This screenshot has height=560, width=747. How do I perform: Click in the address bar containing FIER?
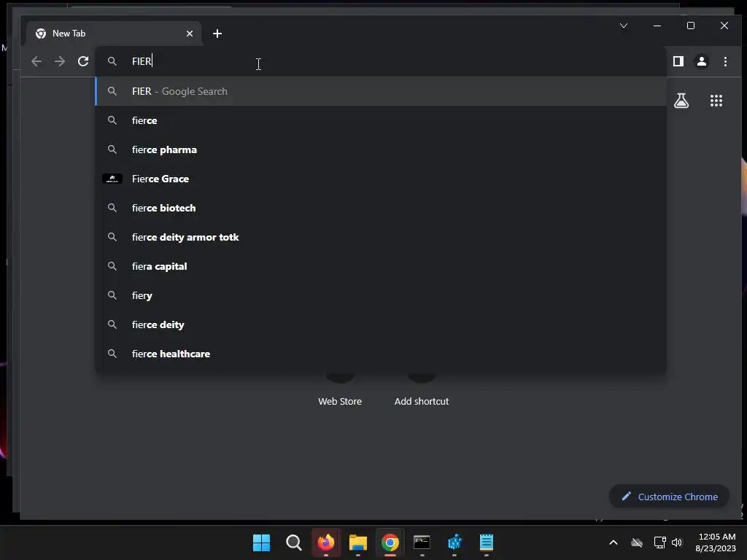tap(380, 61)
